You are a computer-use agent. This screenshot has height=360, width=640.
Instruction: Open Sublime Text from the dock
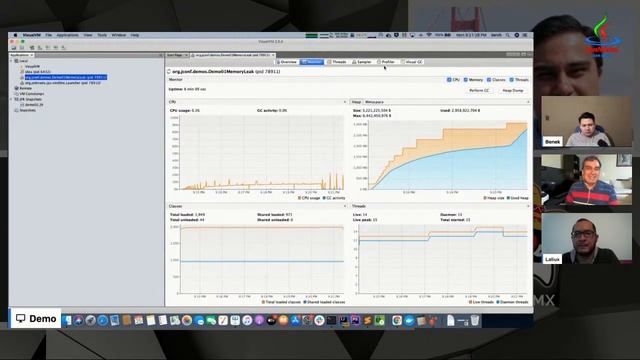[x=367, y=320]
